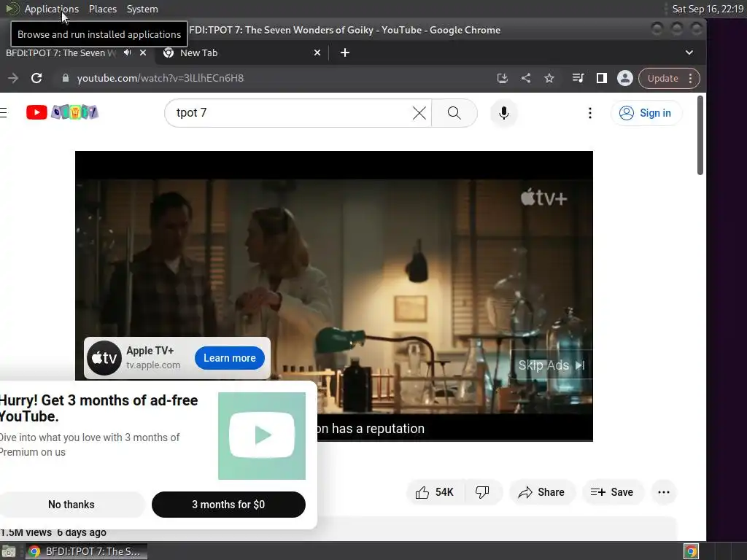The height and width of the screenshot is (560, 747).
Task: Open the System menu
Action: [x=142, y=9]
